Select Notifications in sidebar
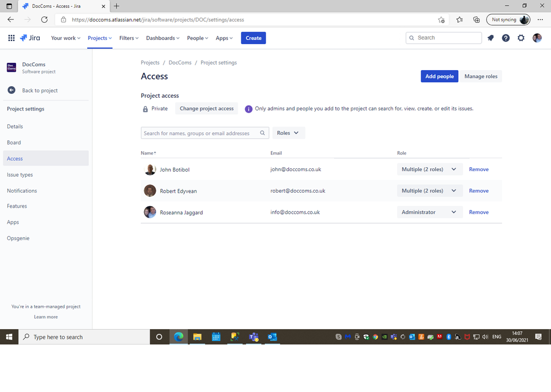551x392 pixels. click(x=46, y=190)
